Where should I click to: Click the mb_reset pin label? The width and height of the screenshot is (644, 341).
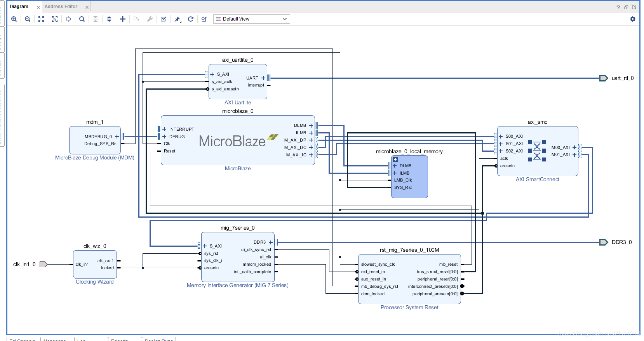[448, 265]
